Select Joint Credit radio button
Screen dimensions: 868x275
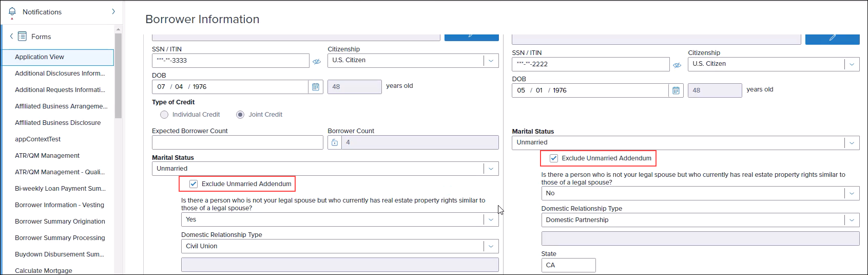pos(240,115)
